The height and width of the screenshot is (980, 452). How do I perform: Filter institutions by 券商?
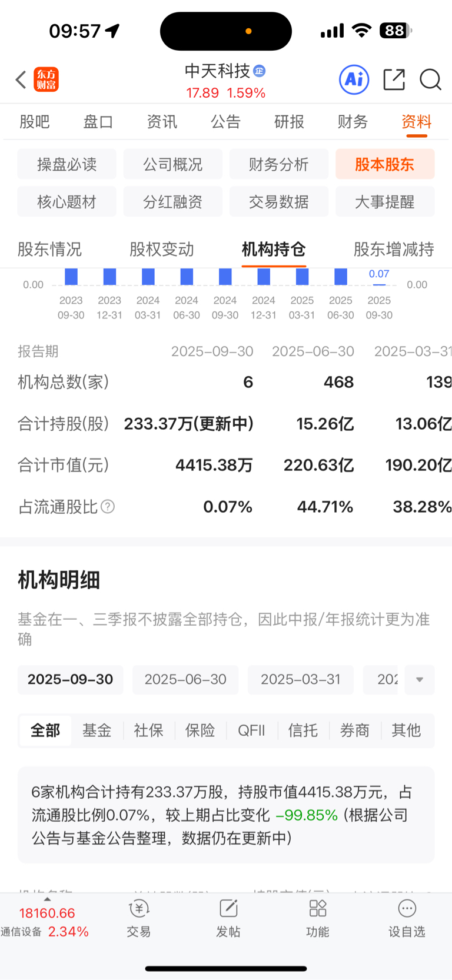point(355,731)
